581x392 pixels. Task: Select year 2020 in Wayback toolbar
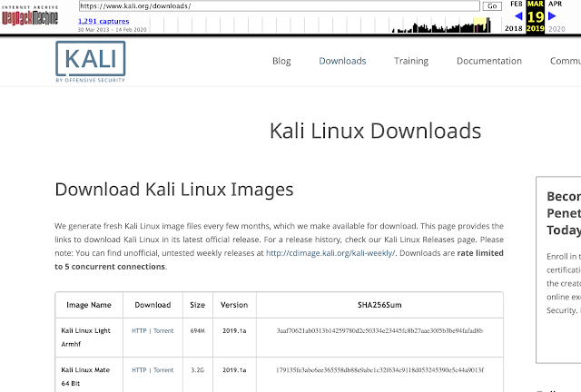click(556, 29)
